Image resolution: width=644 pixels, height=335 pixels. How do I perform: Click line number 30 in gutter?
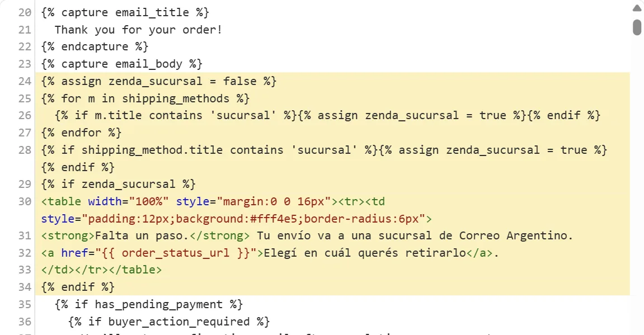pyautogui.click(x=25, y=201)
